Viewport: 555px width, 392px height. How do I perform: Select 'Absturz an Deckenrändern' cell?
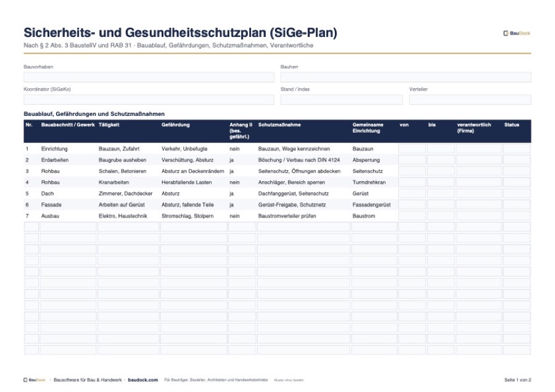[192, 171]
